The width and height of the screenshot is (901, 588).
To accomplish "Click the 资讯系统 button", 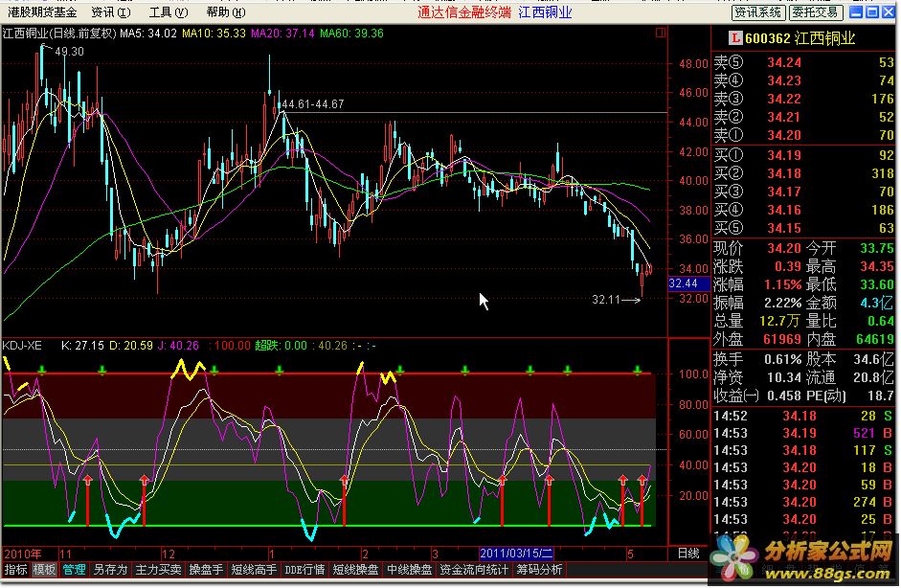I will tap(758, 12).
